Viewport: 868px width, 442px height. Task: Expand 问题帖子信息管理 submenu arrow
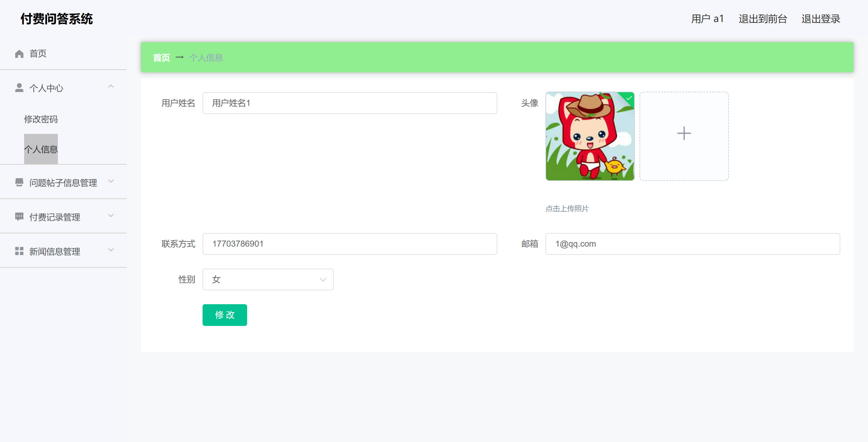111,182
